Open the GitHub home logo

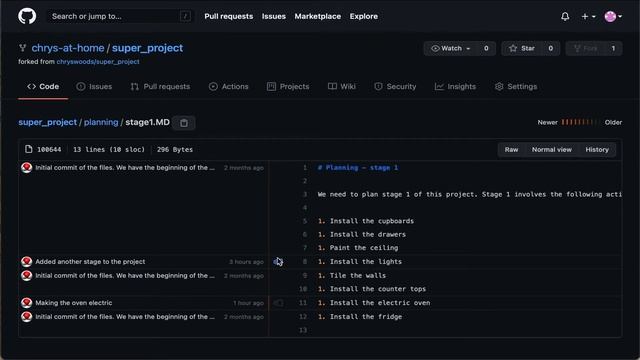pos(27,16)
